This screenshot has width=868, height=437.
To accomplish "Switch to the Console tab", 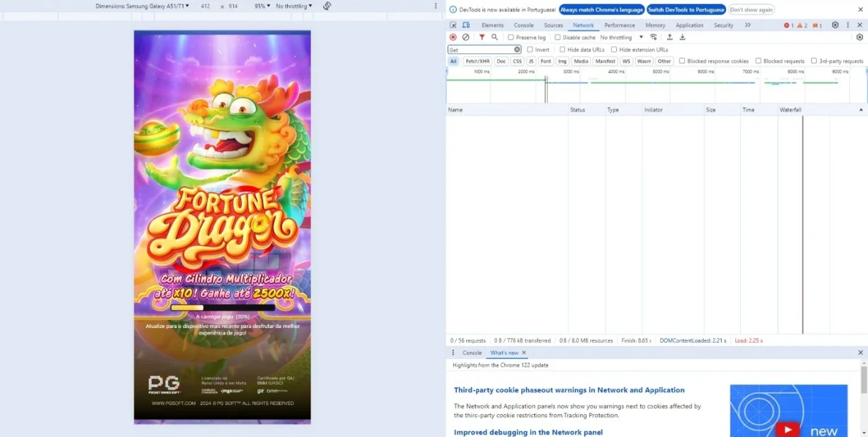I will (x=523, y=25).
